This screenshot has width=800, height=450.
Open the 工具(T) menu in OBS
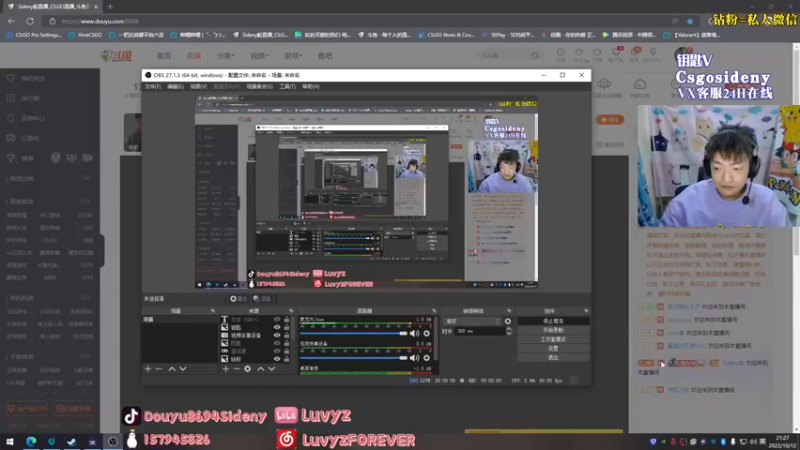click(287, 87)
